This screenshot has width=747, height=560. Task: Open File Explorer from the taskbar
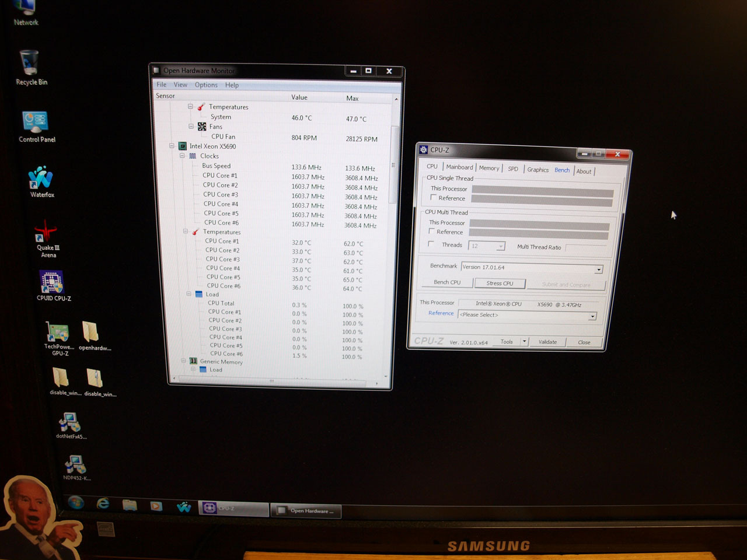pyautogui.click(x=130, y=505)
